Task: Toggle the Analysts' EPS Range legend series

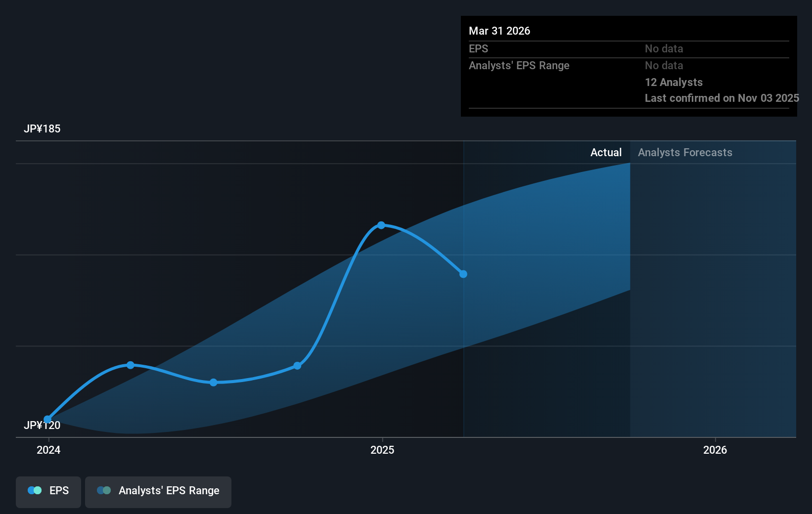Action: 158,492
